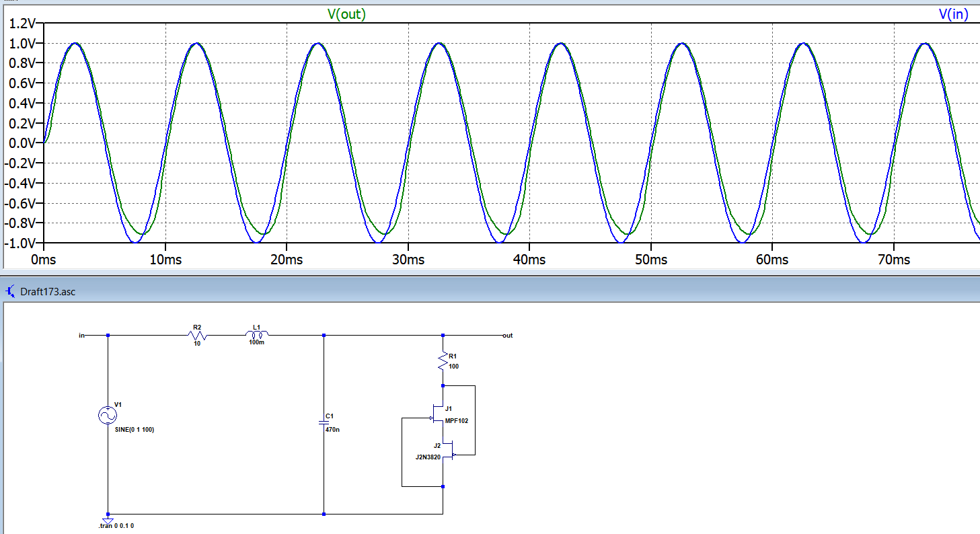
Task: Click the J1 reference designator text
Action: pyautogui.click(x=449, y=408)
